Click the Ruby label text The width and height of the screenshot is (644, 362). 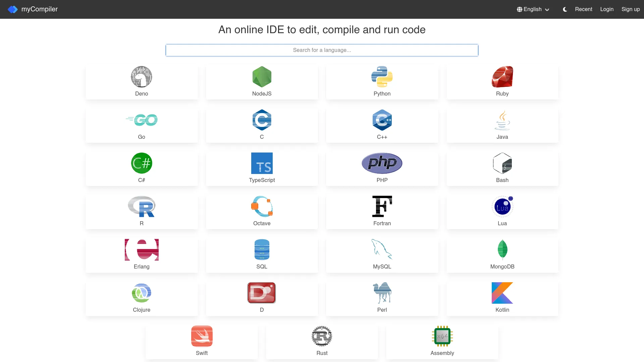tap(502, 94)
